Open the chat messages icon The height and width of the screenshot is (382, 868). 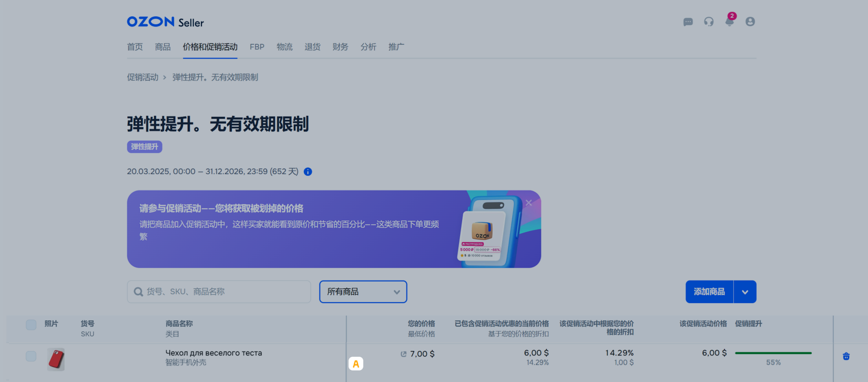pos(688,22)
